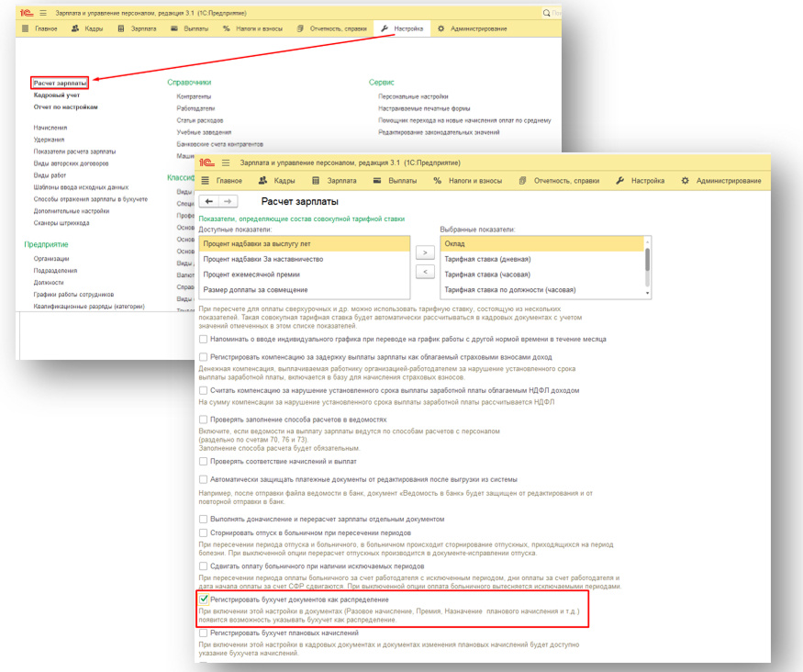Move indicator left with the < button
This screenshot has height=672, width=803.
[425, 272]
